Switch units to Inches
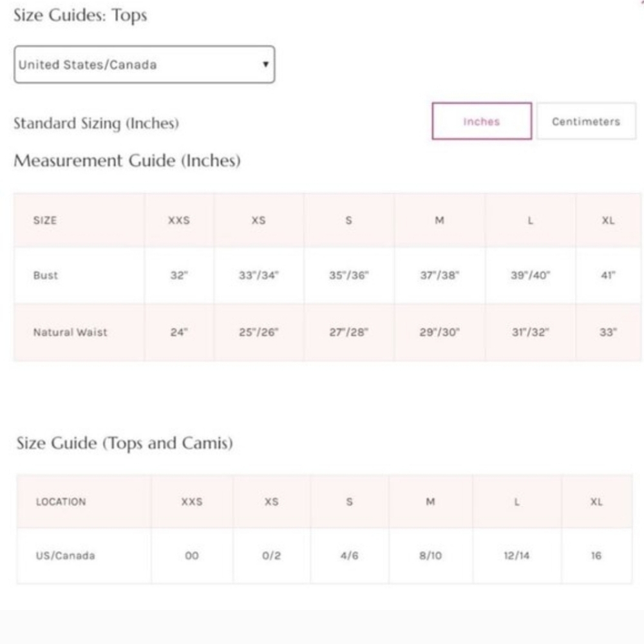This screenshot has height=644, width=644. pos(482,121)
